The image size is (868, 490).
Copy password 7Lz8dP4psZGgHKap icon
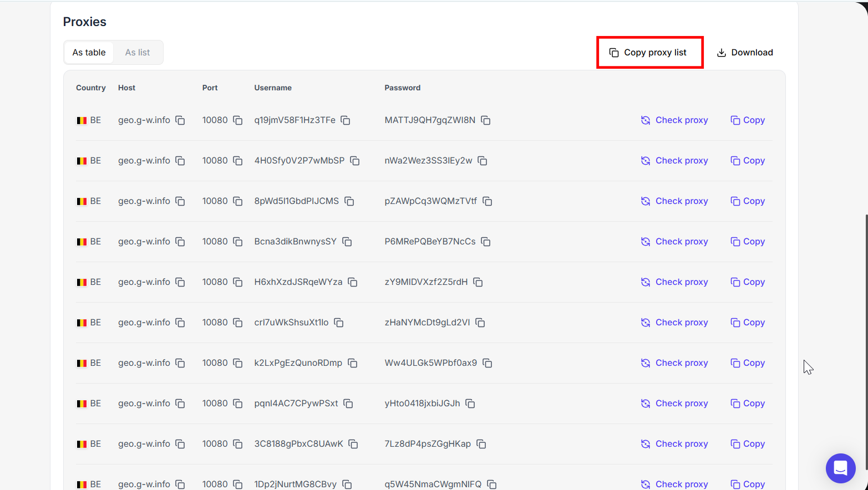point(481,444)
